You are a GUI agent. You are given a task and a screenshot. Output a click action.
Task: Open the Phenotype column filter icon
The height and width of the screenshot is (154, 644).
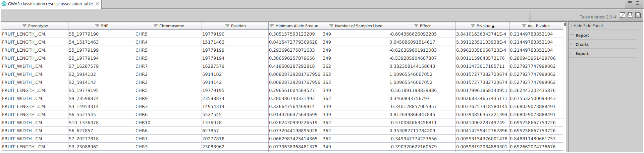[24, 26]
